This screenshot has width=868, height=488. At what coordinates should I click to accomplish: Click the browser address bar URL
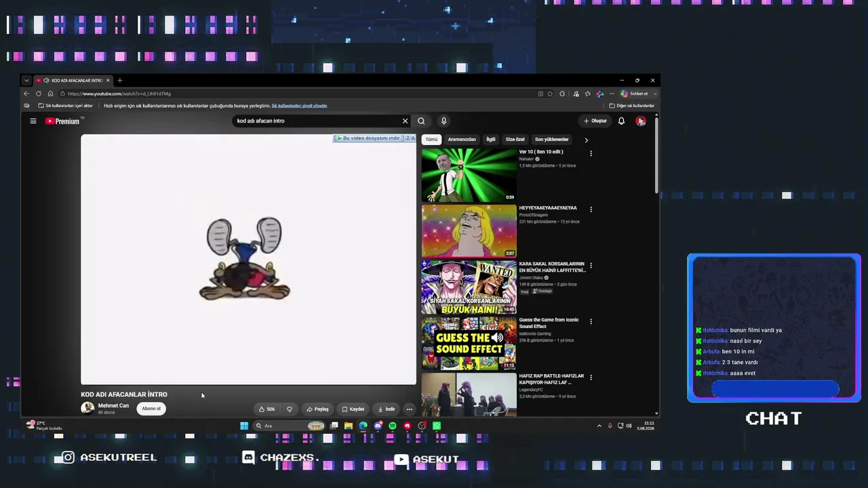119,94
